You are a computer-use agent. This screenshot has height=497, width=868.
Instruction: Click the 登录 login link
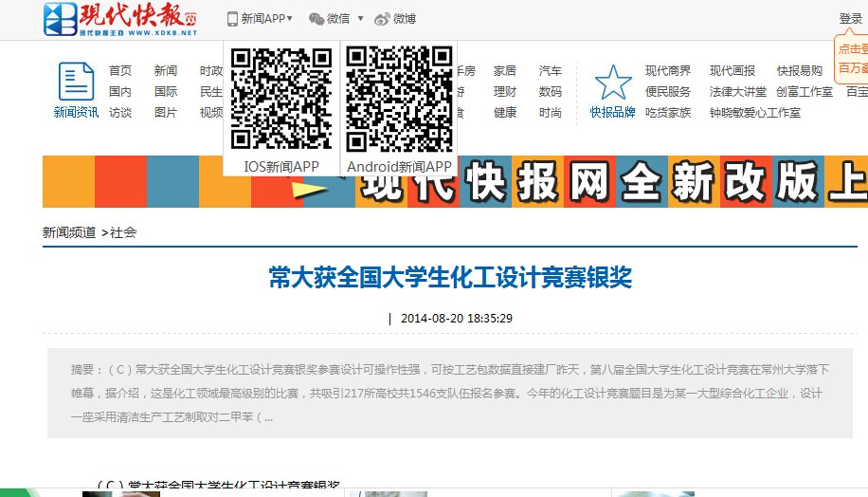click(850, 19)
